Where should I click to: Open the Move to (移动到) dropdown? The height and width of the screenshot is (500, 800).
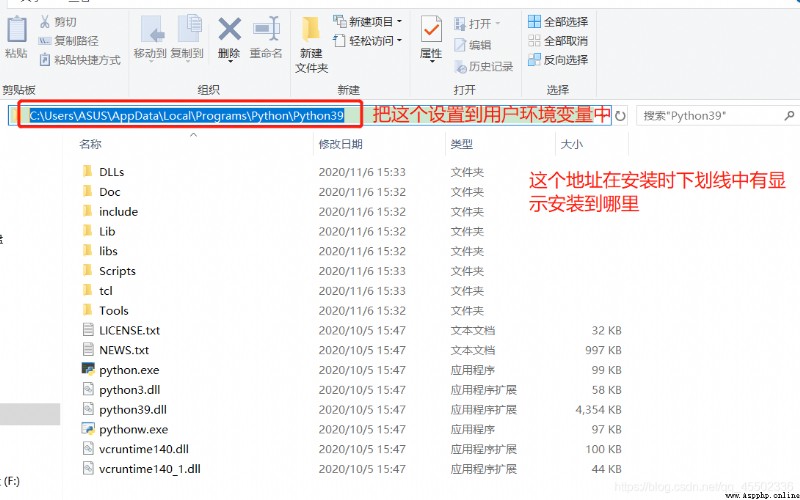151,38
